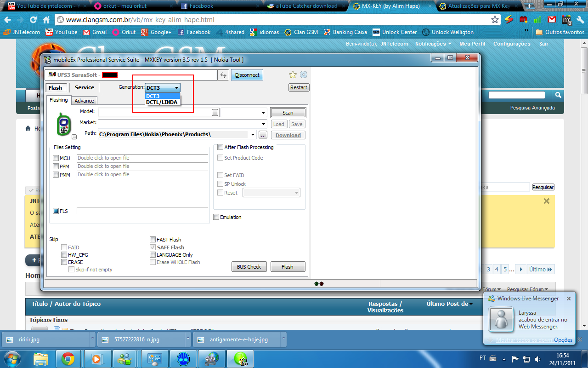Viewport: 588px width, 368px height.
Task: Toggle the FLS checkbox
Action: [x=56, y=211]
